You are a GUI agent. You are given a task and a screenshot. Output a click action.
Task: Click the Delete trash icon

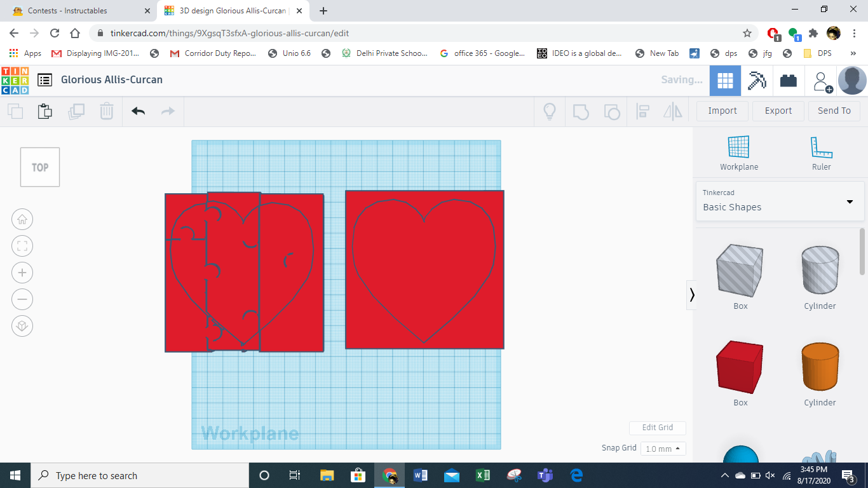[x=107, y=111]
